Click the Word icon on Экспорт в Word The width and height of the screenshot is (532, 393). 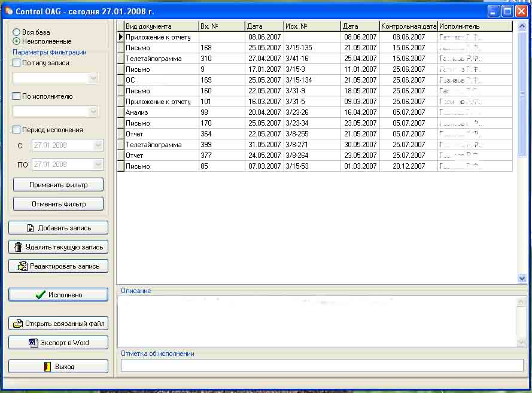[33, 343]
